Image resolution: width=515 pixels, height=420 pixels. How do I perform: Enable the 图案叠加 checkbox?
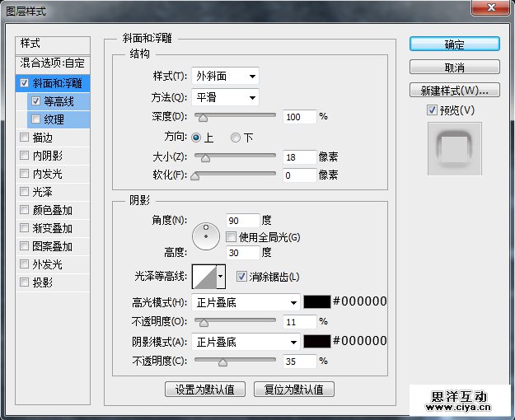coord(24,245)
